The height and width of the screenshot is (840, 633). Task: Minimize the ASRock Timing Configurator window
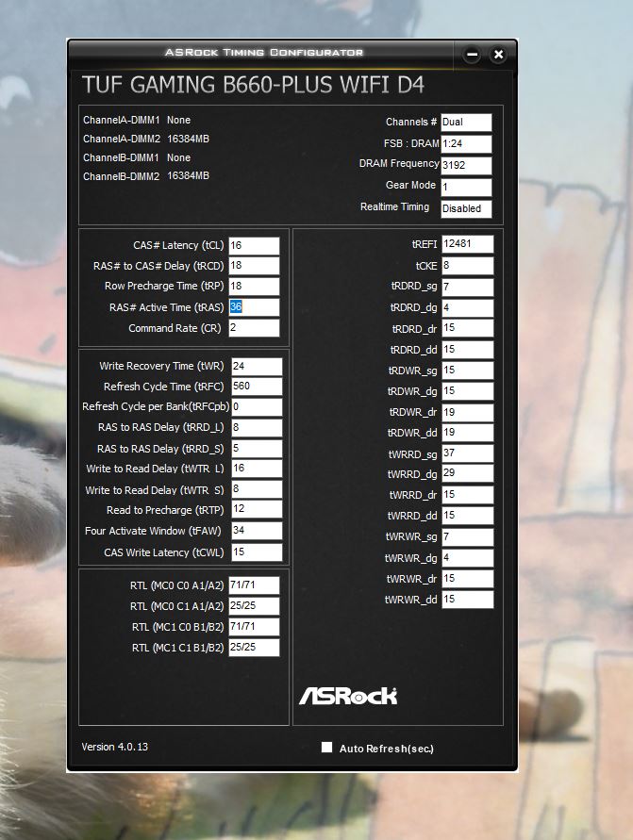pyautogui.click(x=472, y=54)
